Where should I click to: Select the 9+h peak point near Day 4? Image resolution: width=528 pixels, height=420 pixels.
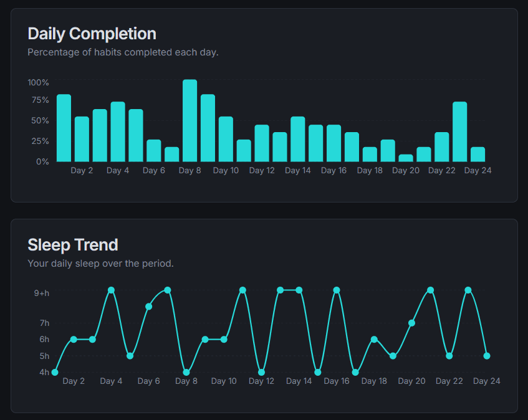point(111,289)
